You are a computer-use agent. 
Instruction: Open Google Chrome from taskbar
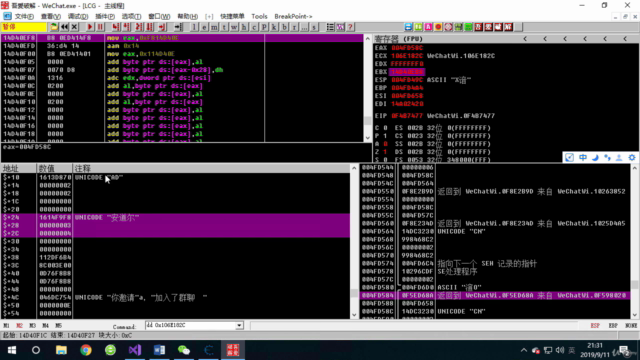click(86, 350)
